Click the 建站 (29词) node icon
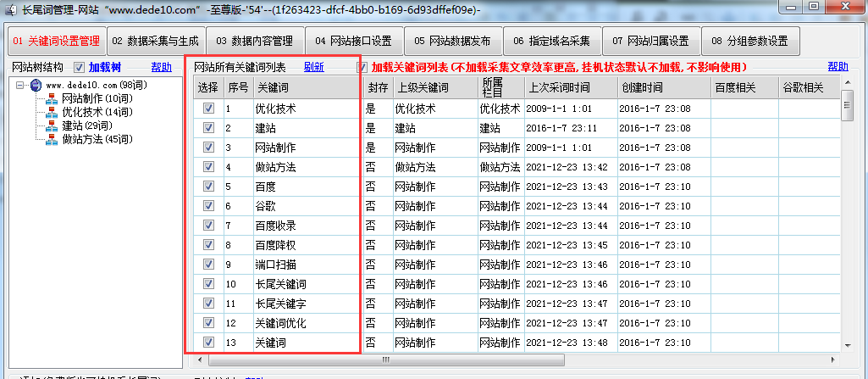The width and height of the screenshot is (868, 379). [x=52, y=125]
